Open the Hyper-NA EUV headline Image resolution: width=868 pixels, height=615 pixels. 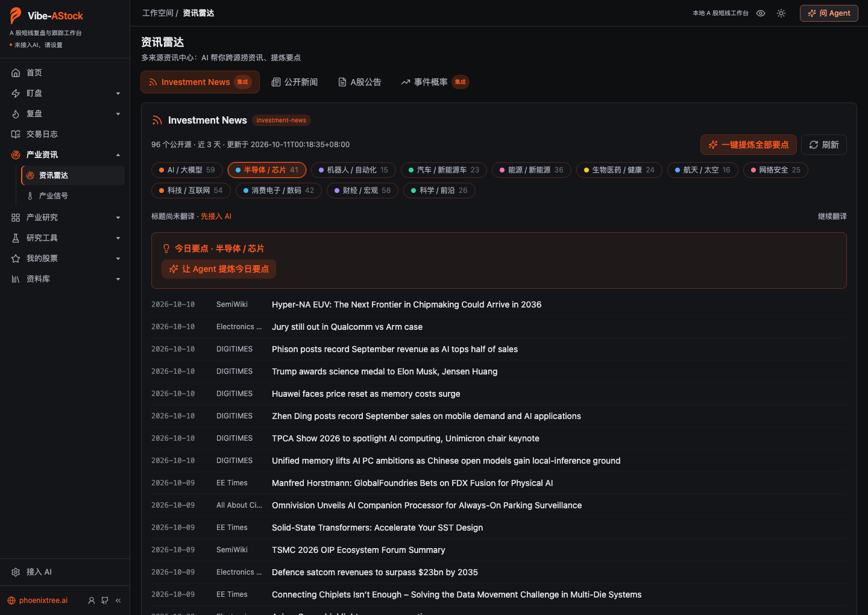click(406, 304)
